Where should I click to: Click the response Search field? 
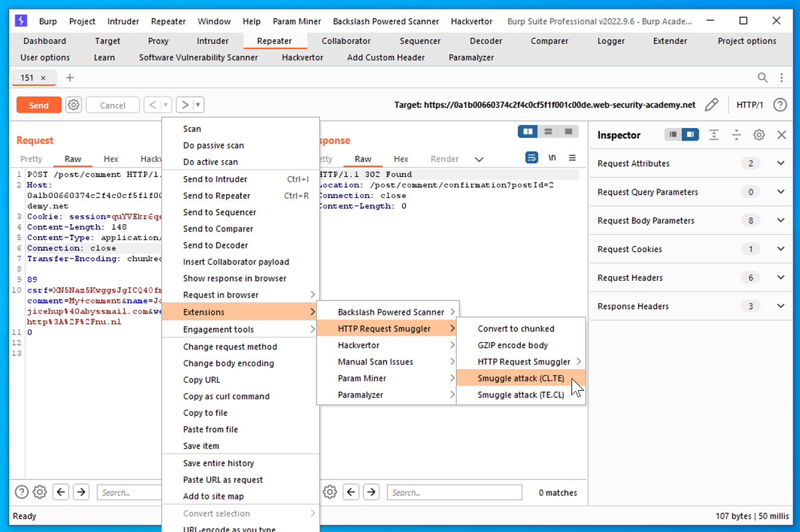coord(455,492)
